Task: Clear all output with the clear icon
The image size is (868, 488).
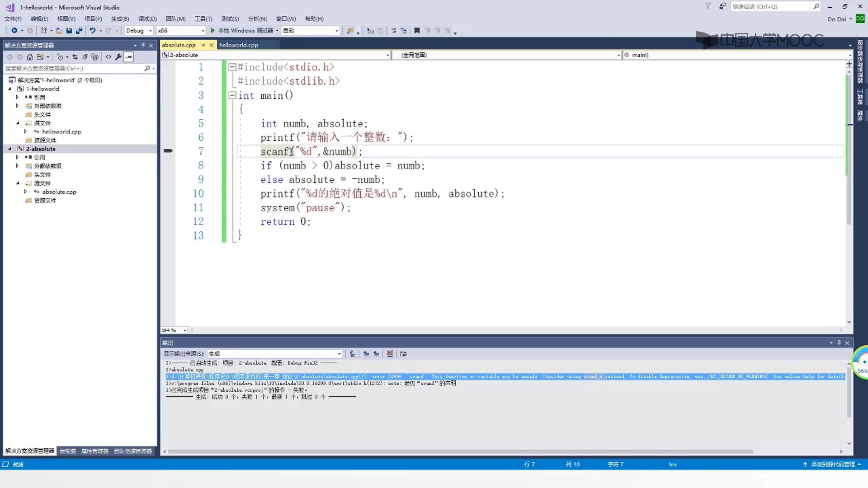Action: 390,354
